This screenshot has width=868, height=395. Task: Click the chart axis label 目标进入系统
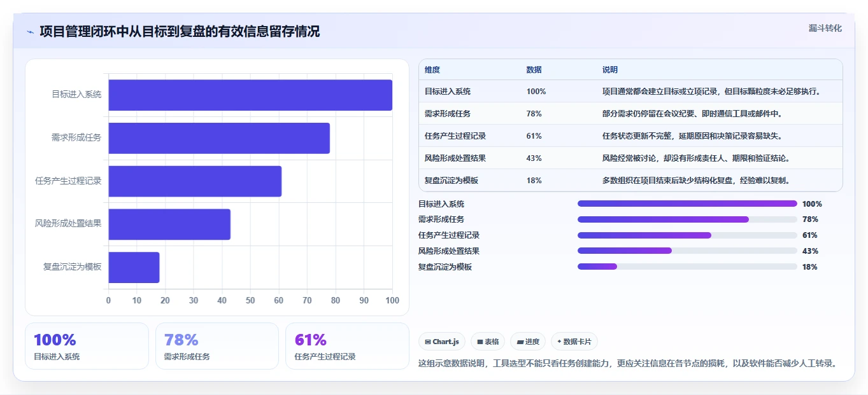pyautogui.click(x=76, y=95)
